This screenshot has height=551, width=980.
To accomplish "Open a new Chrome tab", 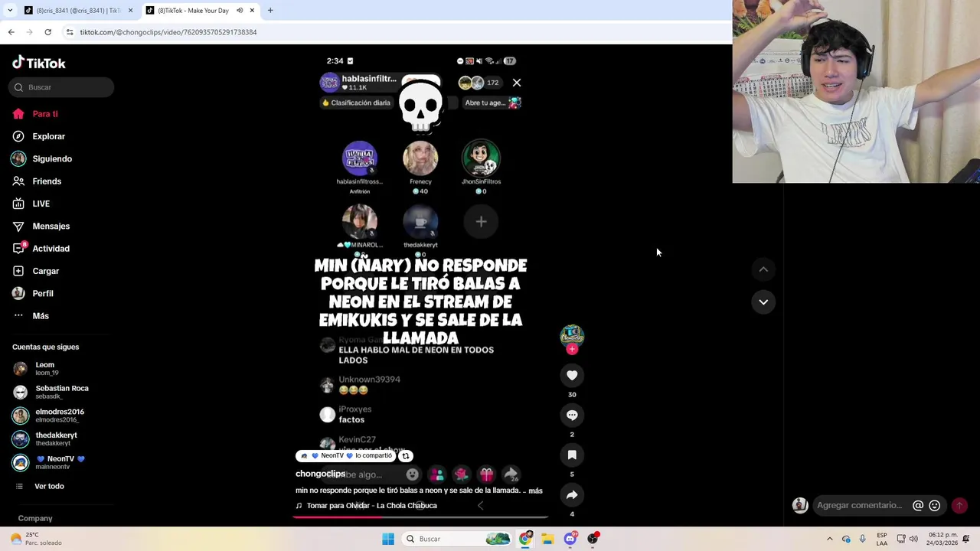I will (x=270, y=11).
